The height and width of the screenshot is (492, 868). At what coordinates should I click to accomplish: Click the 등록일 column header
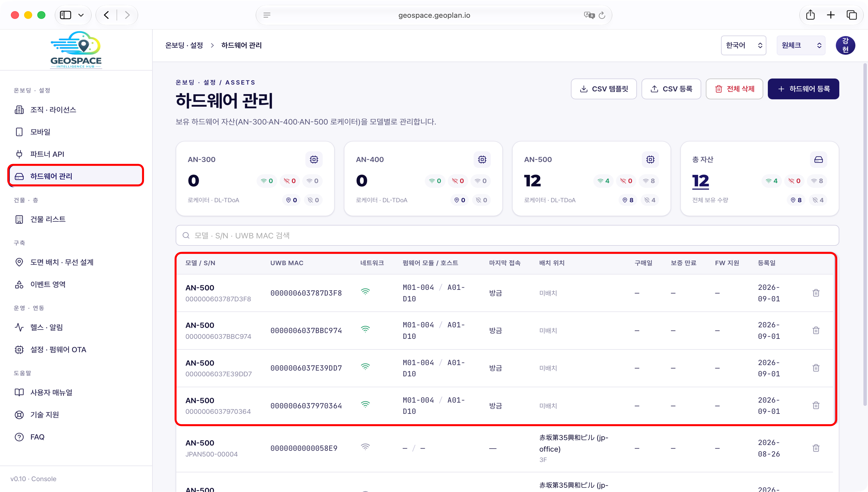pos(767,263)
